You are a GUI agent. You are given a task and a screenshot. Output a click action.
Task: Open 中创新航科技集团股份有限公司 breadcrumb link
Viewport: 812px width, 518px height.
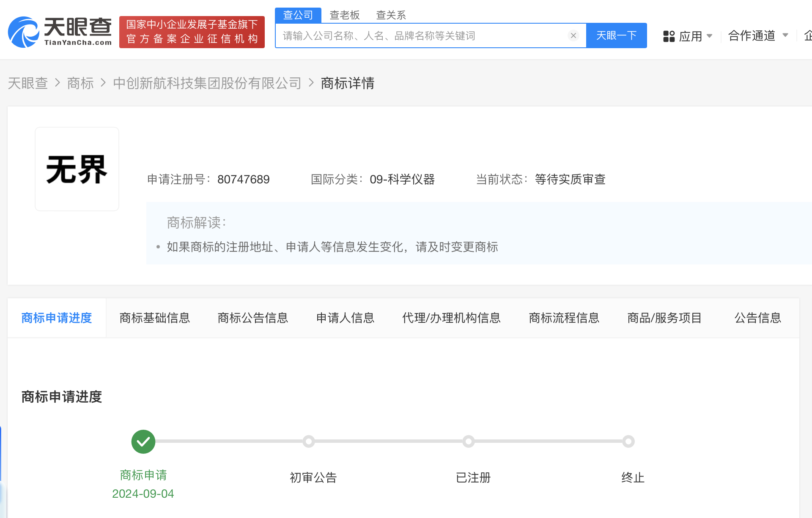click(x=206, y=83)
